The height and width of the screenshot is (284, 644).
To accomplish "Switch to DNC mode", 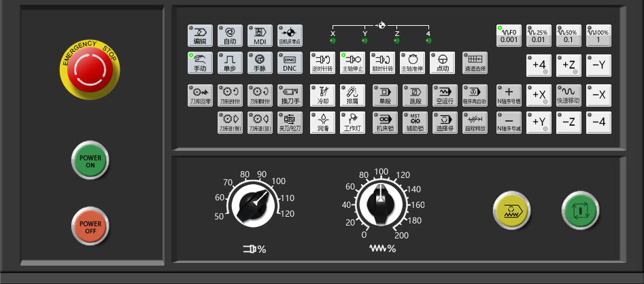I will tap(290, 63).
